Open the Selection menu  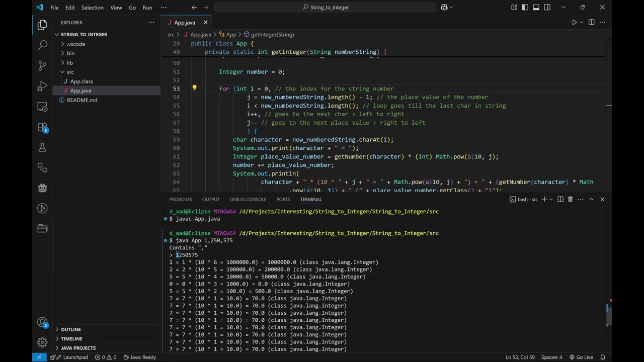tap(93, 8)
